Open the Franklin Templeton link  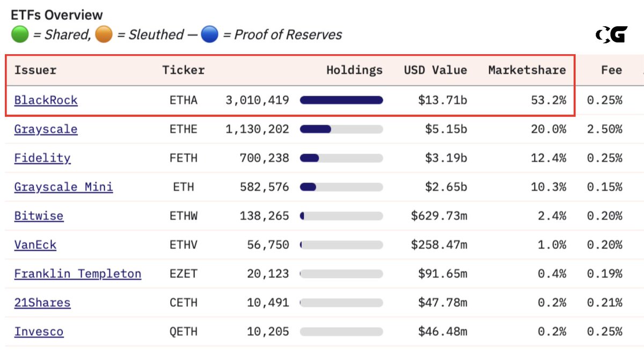click(78, 274)
